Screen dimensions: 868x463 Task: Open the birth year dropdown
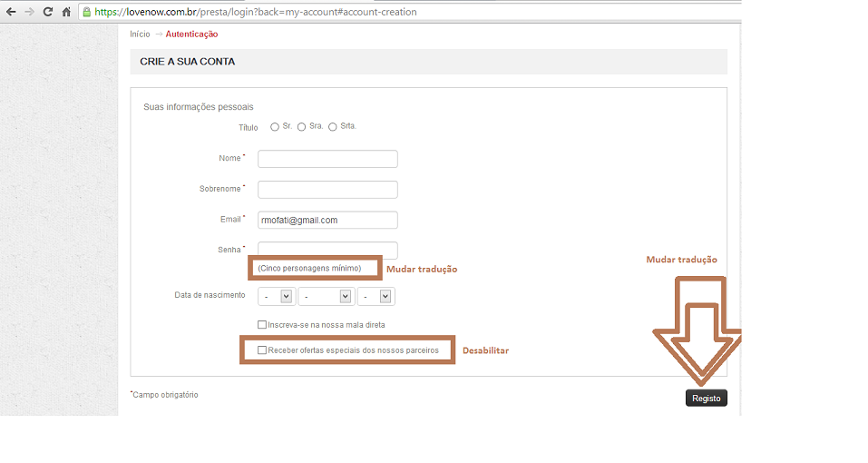[x=376, y=297]
